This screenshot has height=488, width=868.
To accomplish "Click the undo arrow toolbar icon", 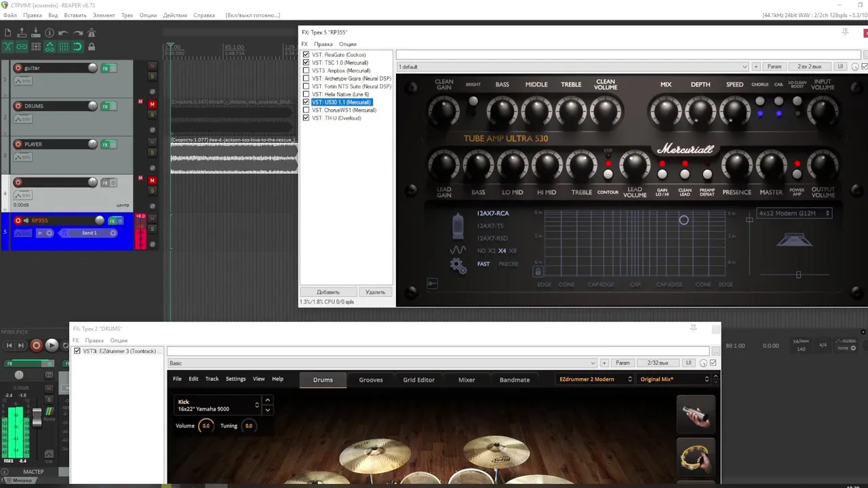I will tap(63, 33).
